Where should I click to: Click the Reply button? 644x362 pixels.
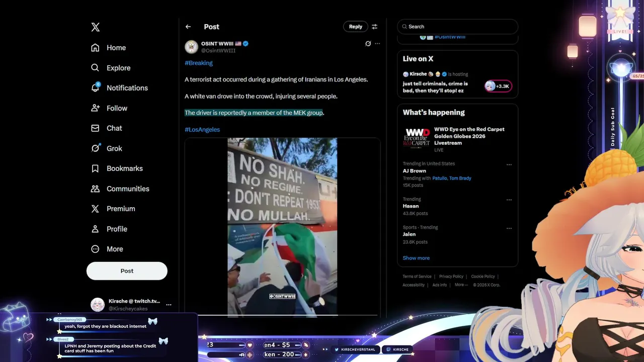[x=356, y=27]
